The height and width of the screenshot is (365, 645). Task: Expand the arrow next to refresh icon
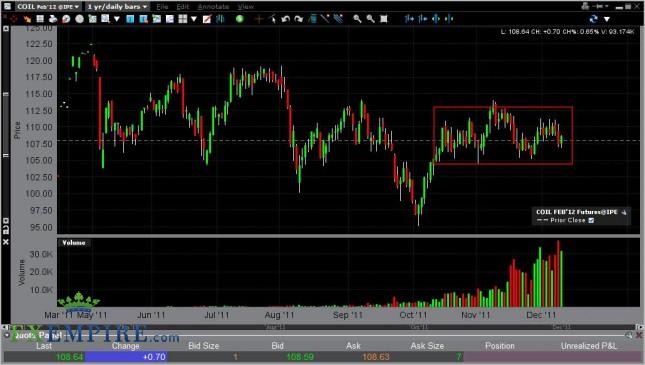pos(607,19)
